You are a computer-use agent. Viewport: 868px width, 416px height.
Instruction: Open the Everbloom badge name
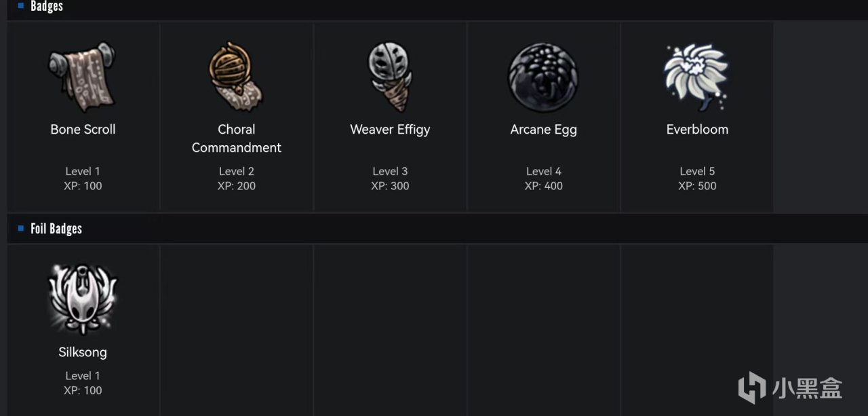697,130
